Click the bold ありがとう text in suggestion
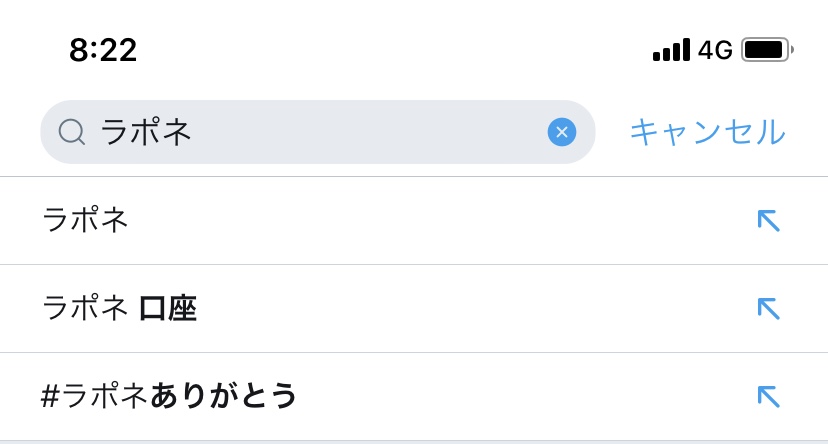Screen dimensions: 828x444 pyautogui.click(x=224, y=397)
